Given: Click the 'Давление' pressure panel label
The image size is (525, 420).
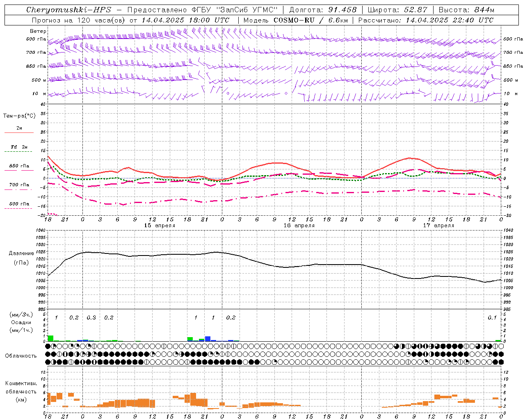Looking at the screenshot, I should pyautogui.click(x=21, y=253).
